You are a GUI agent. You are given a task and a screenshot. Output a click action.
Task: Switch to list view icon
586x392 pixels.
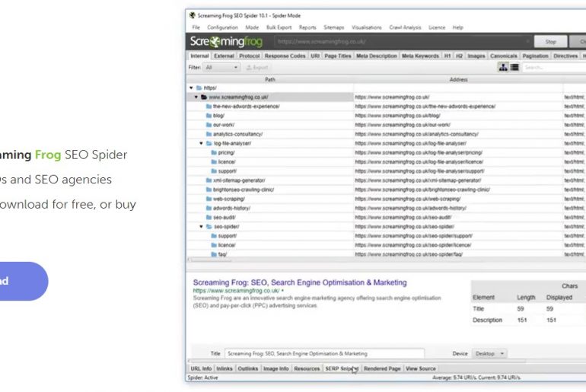point(514,67)
